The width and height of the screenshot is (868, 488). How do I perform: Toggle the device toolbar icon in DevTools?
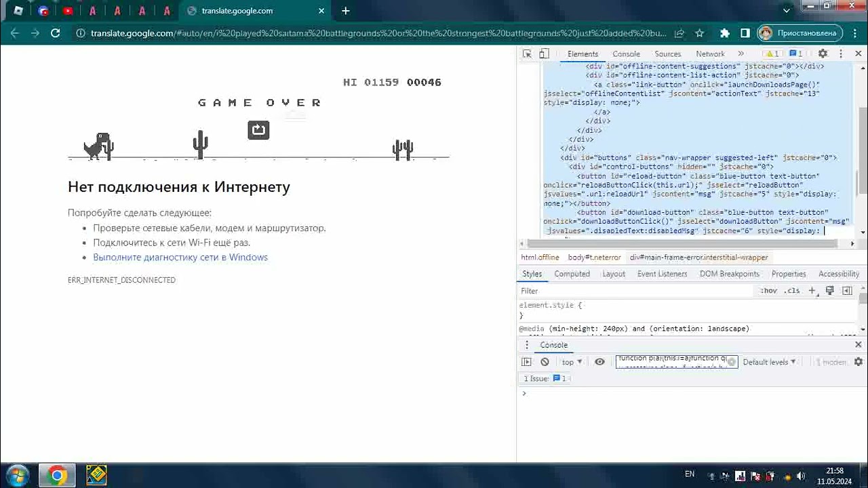[x=544, y=54]
